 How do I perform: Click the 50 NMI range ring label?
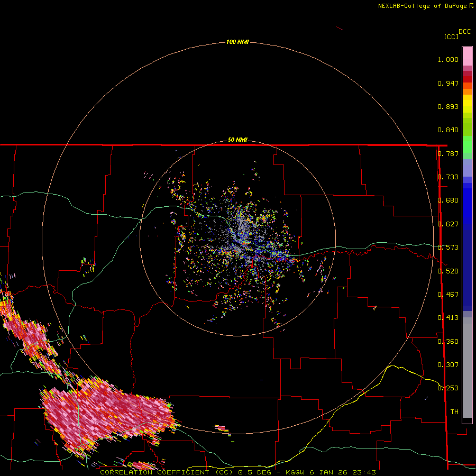(237, 140)
